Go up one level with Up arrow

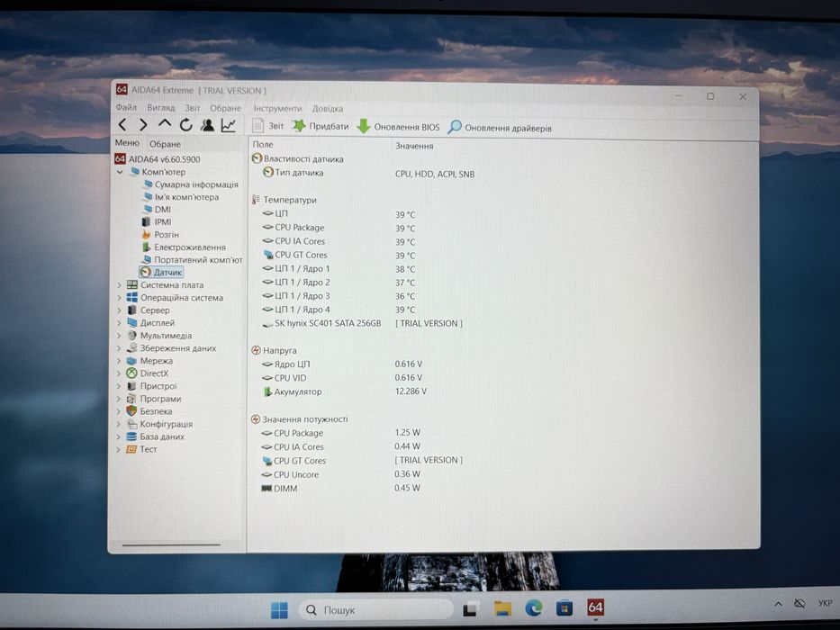click(165, 124)
